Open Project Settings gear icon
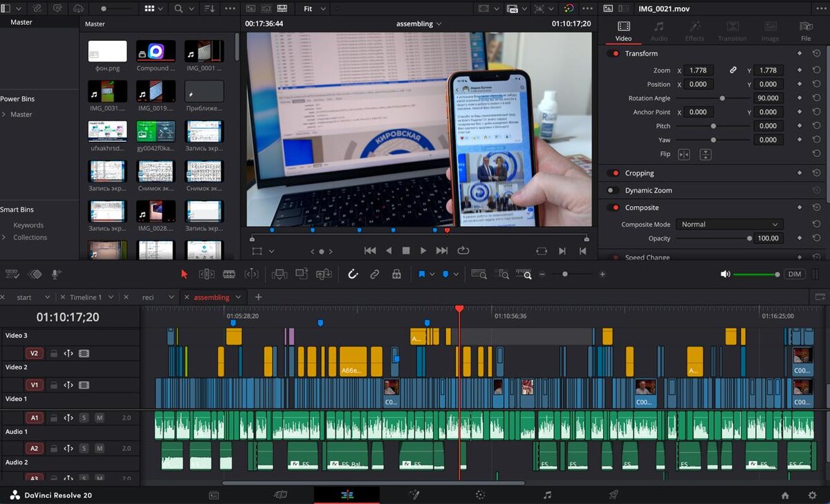Viewport: 830px width, 504px height. click(812, 495)
